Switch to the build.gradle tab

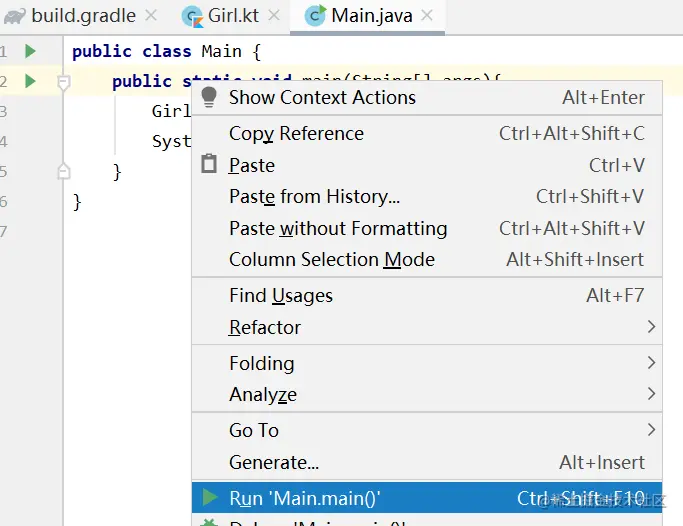tap(81, 16)
